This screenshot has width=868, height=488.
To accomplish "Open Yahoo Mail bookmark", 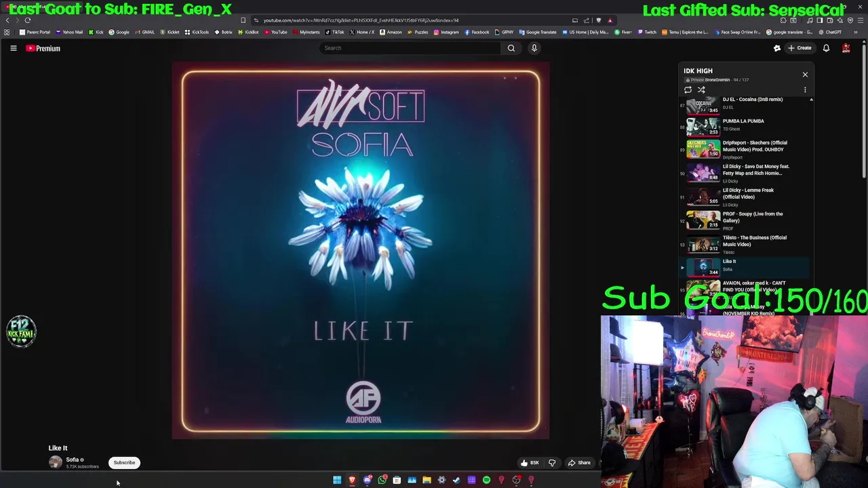I will tap(69, 32).
